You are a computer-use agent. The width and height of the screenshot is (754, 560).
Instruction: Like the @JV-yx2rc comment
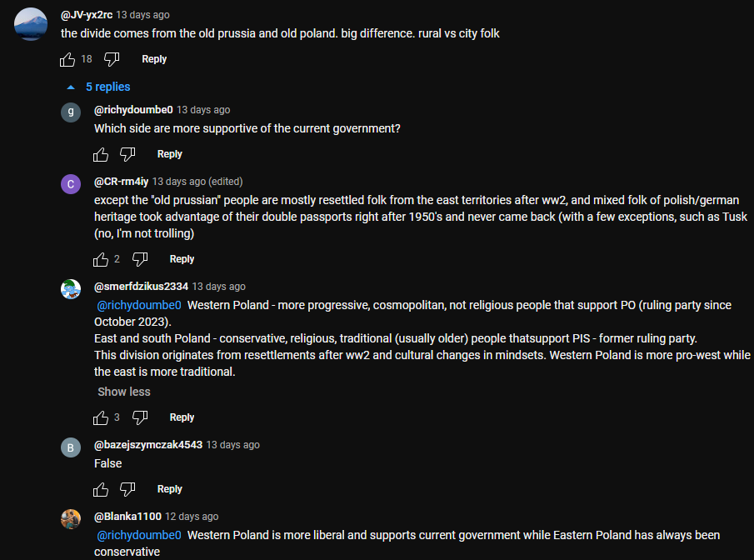click(x=68, y=59)
